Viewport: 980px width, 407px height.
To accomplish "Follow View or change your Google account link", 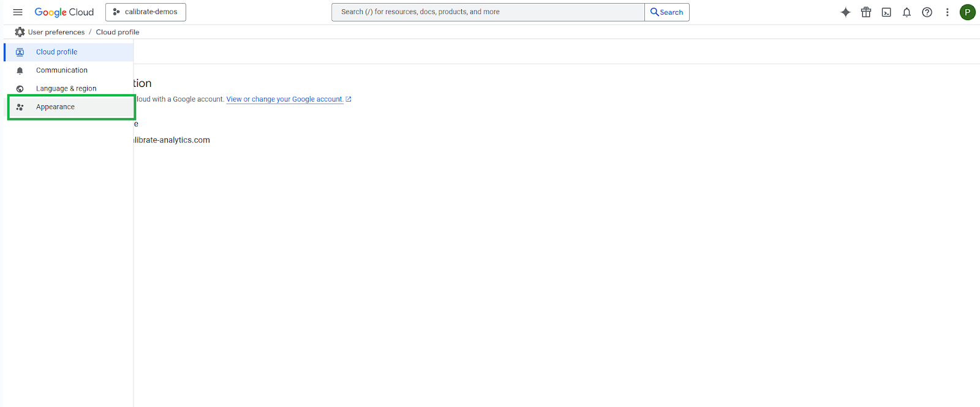I will click(285, 99).
